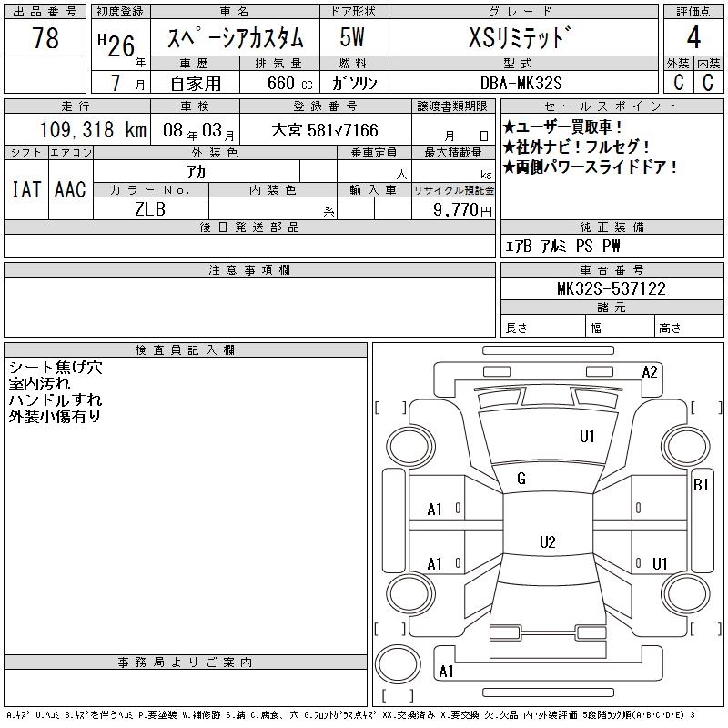Click the inspection expiry 08年03月
The height and width of the screenshot is (728, 728).
tap(198, 131)
